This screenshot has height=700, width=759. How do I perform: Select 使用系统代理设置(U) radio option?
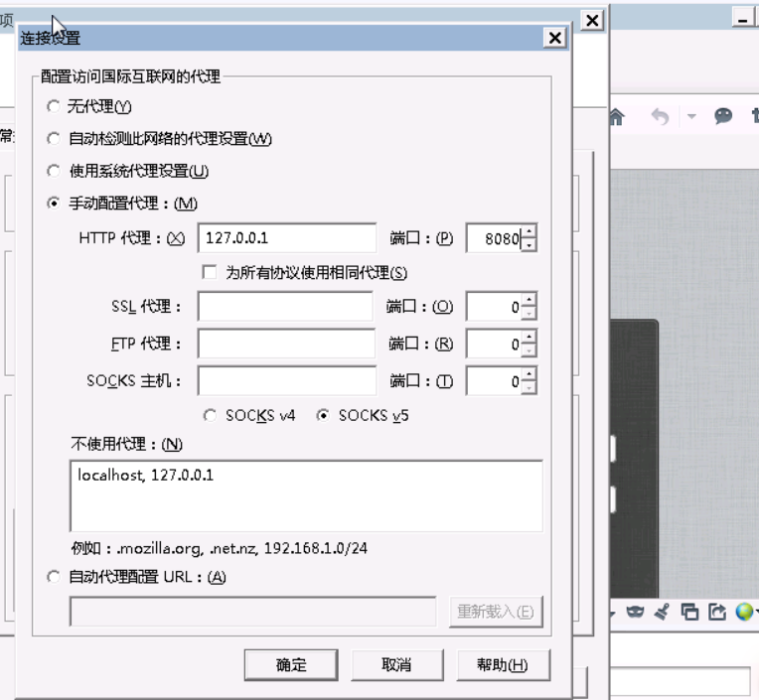(x=54, y=171)
